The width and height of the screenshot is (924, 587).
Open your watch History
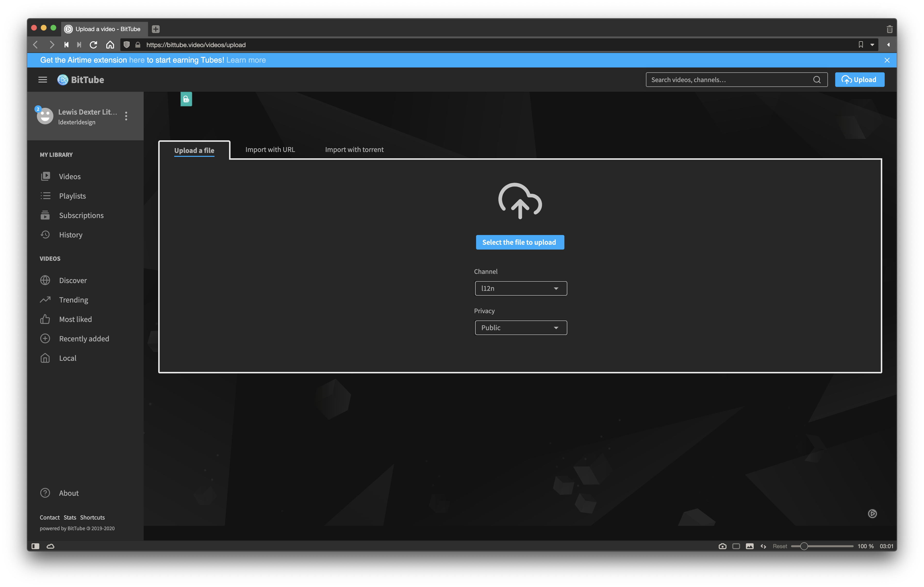click(71, 235)
